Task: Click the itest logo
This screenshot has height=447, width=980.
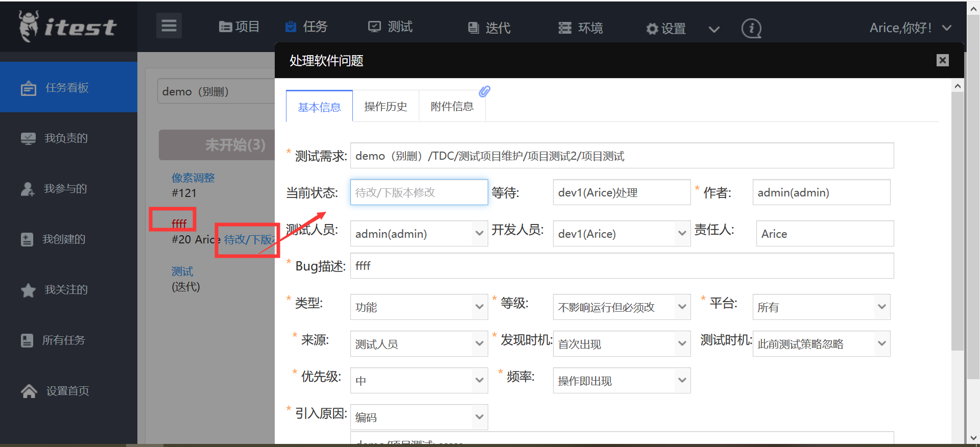Action: pos(68,26)
